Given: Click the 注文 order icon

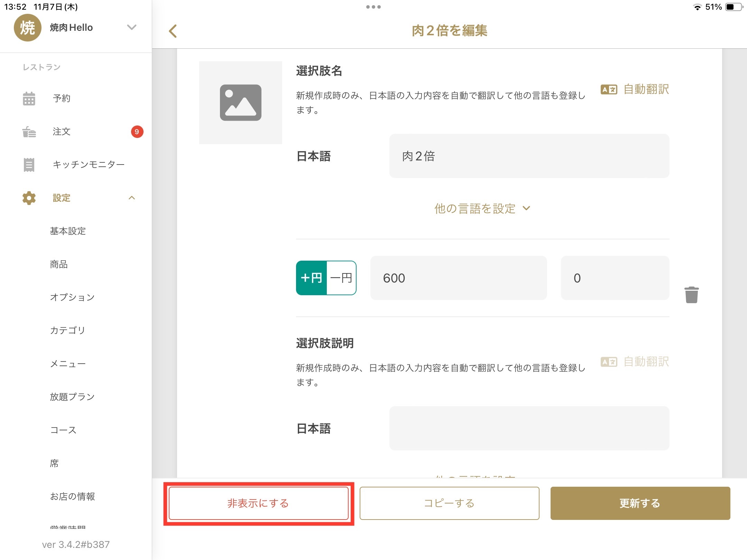Looking at the screenshot, I should click(29, 132).
